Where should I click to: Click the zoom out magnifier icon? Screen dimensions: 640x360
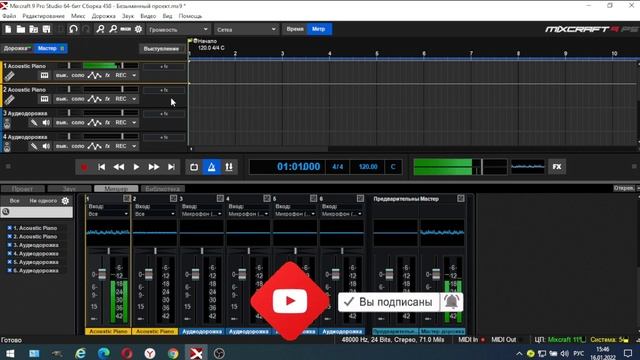point(113,29)
